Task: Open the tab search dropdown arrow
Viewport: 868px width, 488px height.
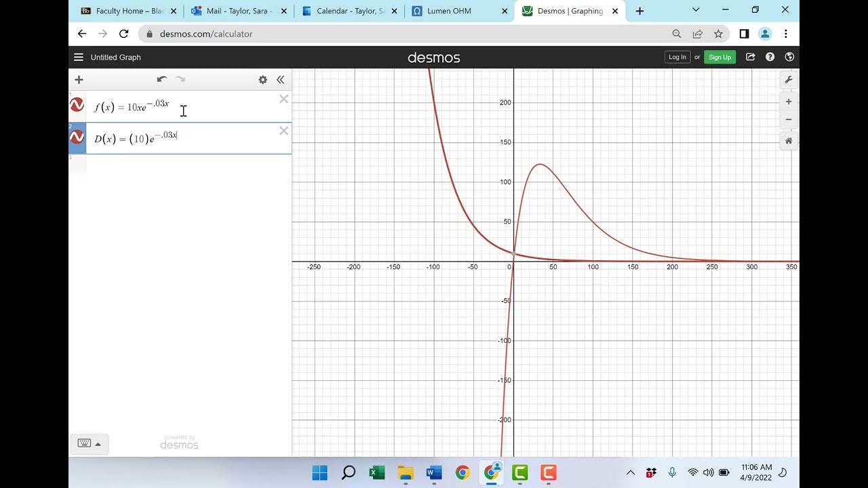Action: point(696,10)
